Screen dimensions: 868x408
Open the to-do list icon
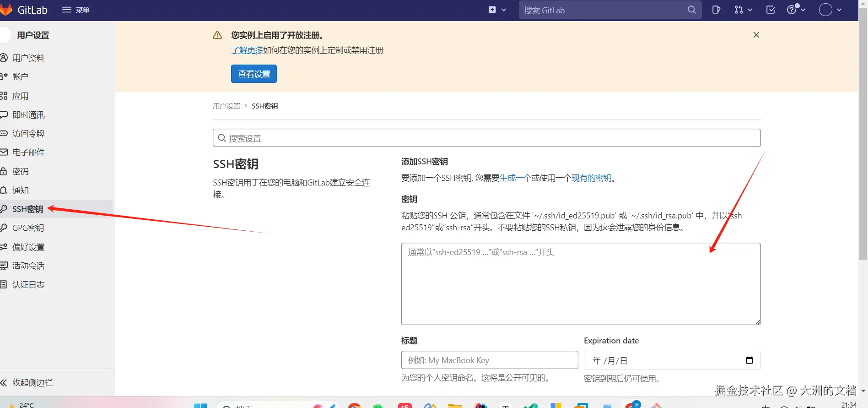(x=771, y=10)
